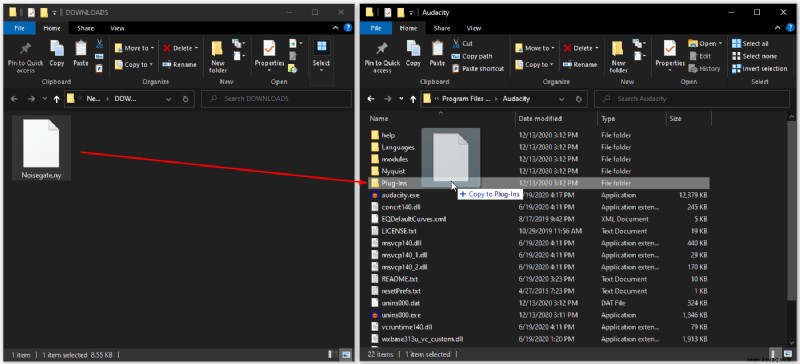Select the Nyquist folder row
The image size is (800, 364).
(538, 171)
